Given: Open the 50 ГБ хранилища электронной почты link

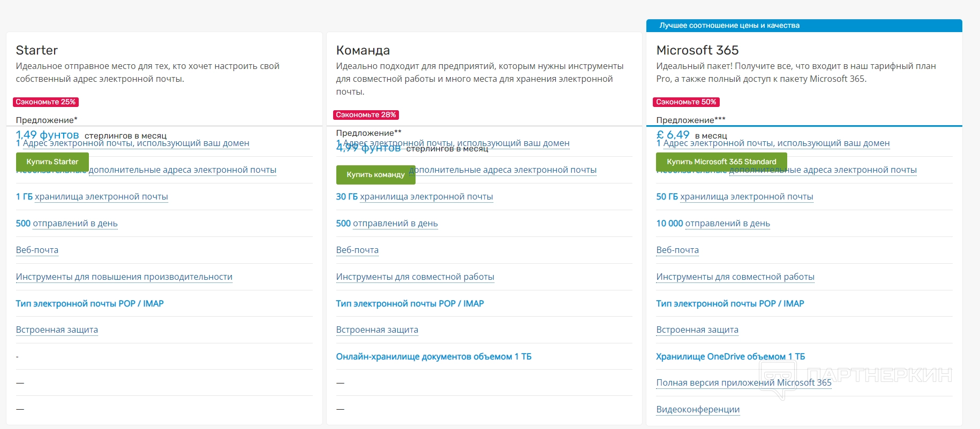Looking at the screenshot, I should [x=734, y=196].
